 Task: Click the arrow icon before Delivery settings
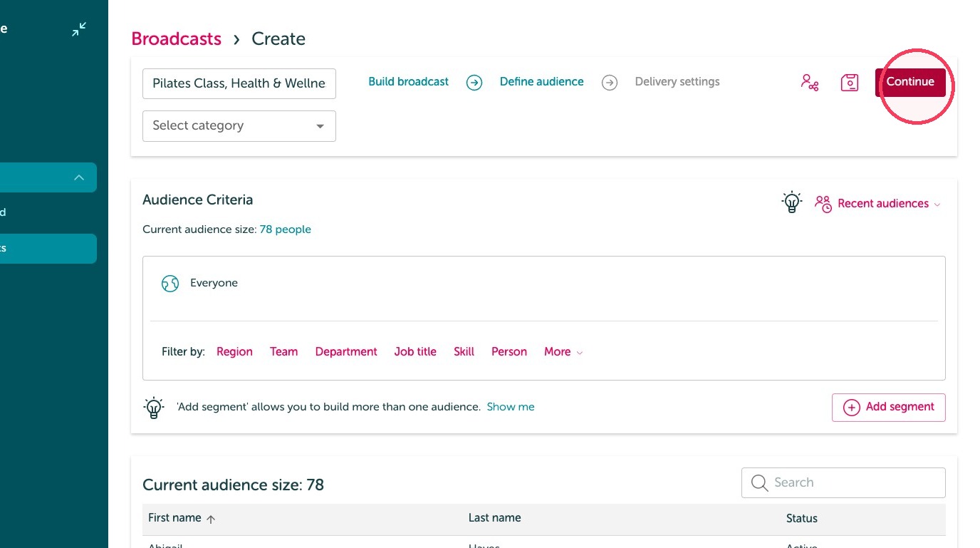[610, 83]
